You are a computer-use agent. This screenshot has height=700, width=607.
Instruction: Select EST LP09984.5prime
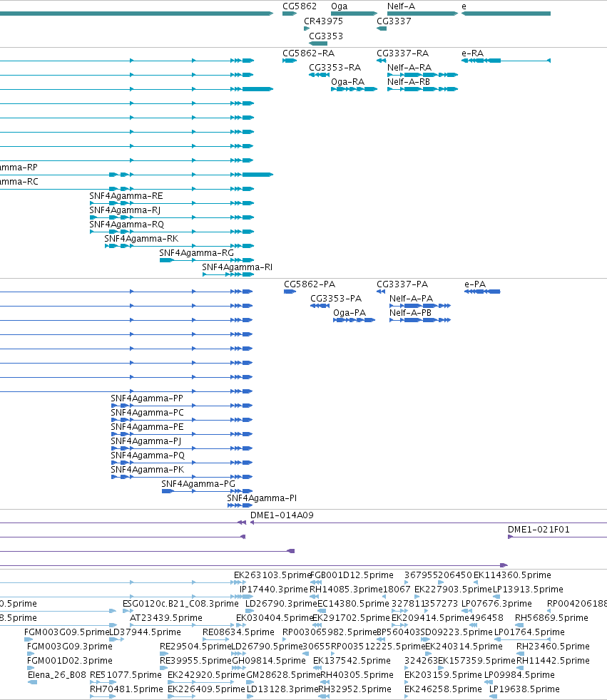point(519,675)
